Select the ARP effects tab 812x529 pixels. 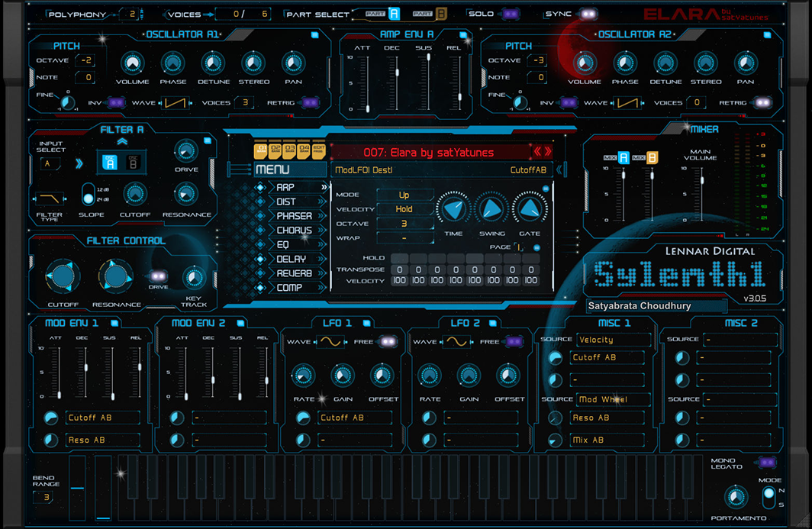(x=298, y=187)
